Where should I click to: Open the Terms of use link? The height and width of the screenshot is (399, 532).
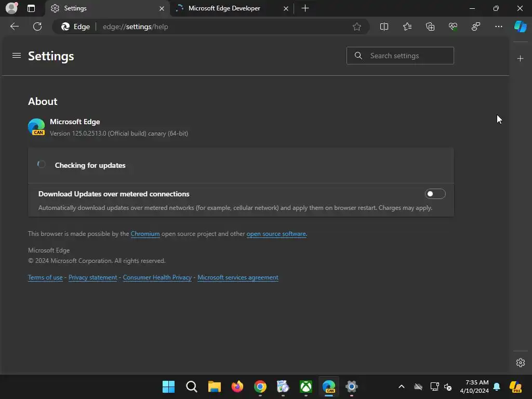click(45, 277)
